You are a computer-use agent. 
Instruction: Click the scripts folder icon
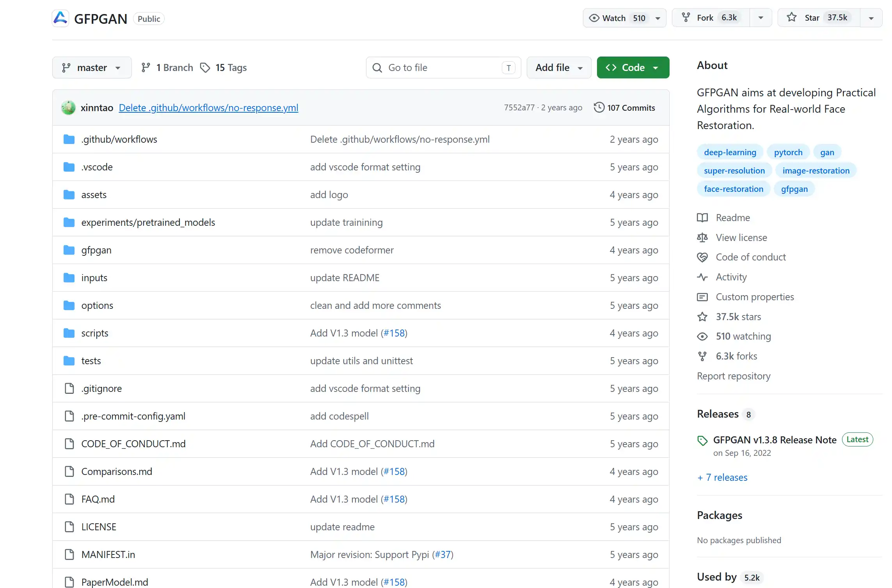pyautogui.click(x=69, y=333)
